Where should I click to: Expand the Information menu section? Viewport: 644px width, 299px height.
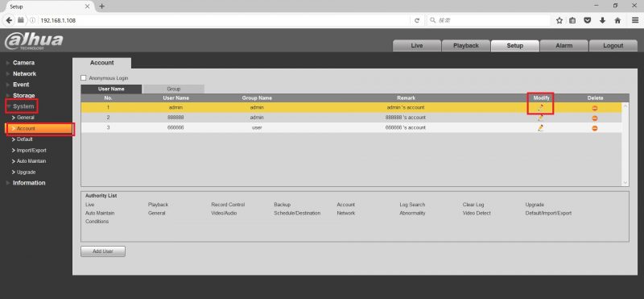[29, 183]
